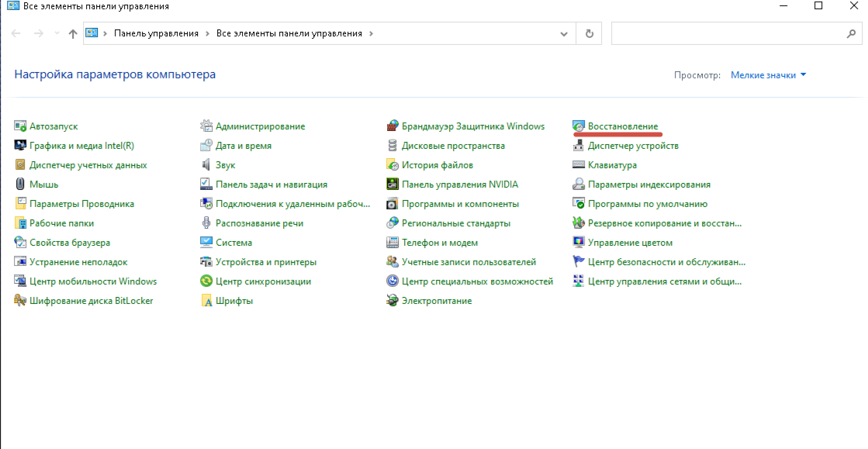Click Устройства и принтеры icon
868x449 pixels.
tap(206, 262)
